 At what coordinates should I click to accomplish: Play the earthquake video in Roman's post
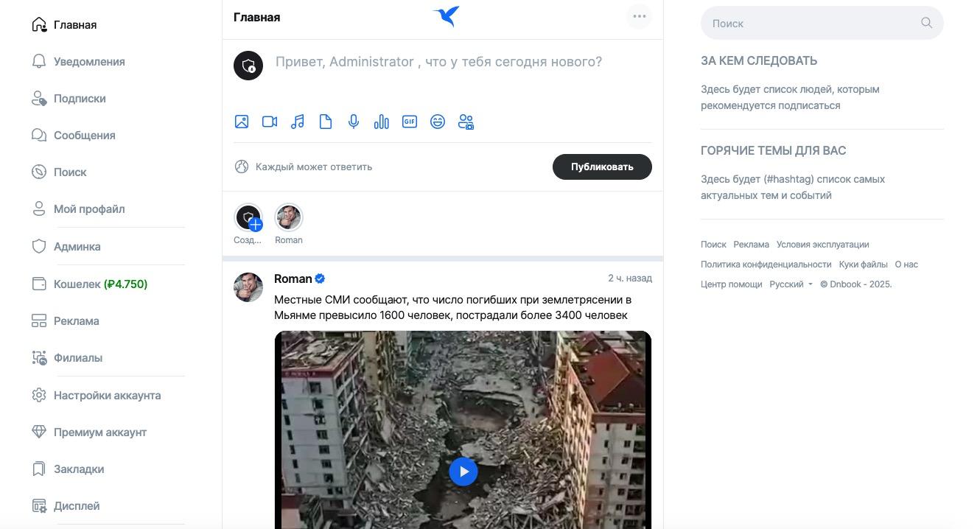(463, 472)
